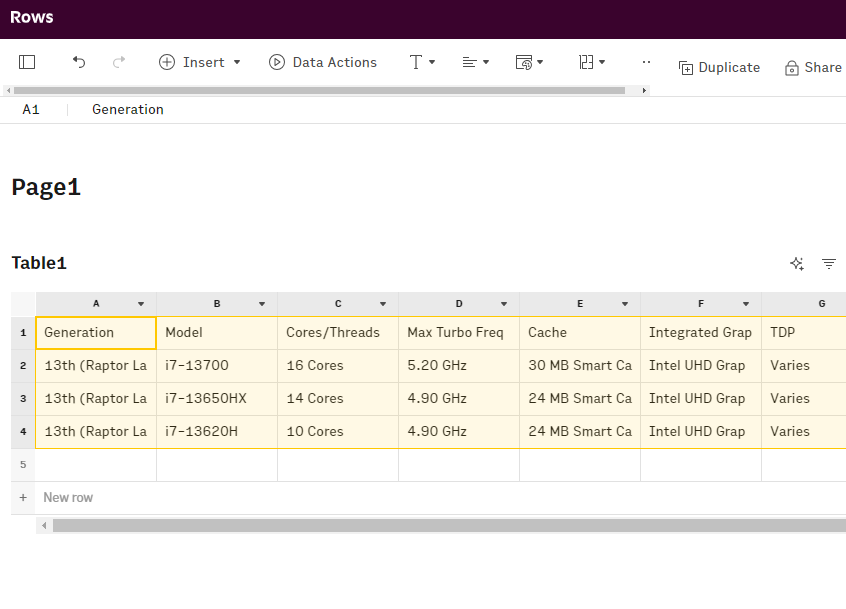
Task: Open Data Actions
Action: coord(323,62)
